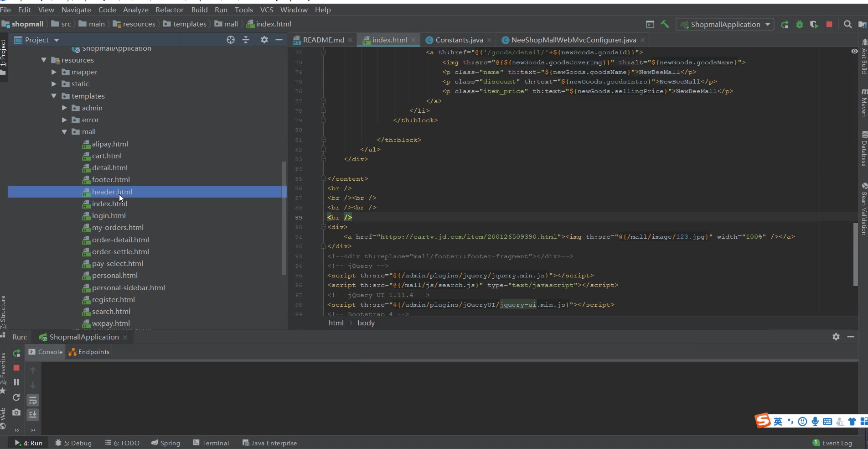Click the eye inspection icon in editor
The height and width of the screenshot is (449, 868).
854,52
